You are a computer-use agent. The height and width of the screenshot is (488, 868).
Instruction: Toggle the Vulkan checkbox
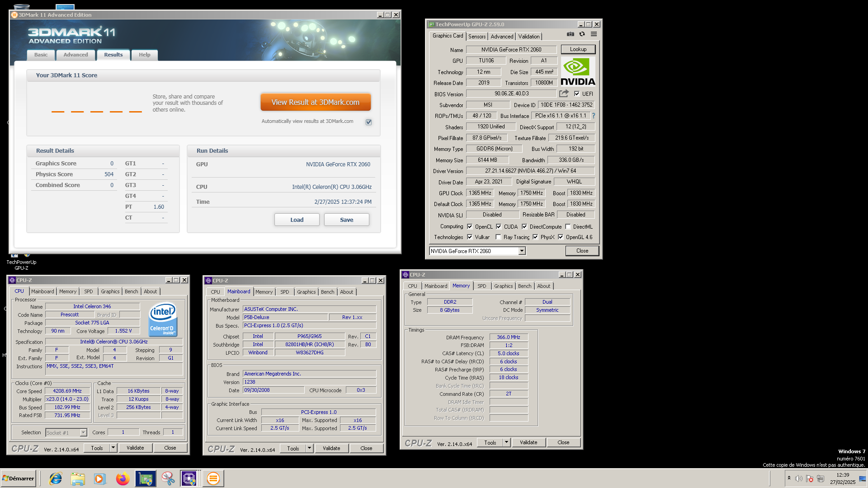tap(470, 237)
